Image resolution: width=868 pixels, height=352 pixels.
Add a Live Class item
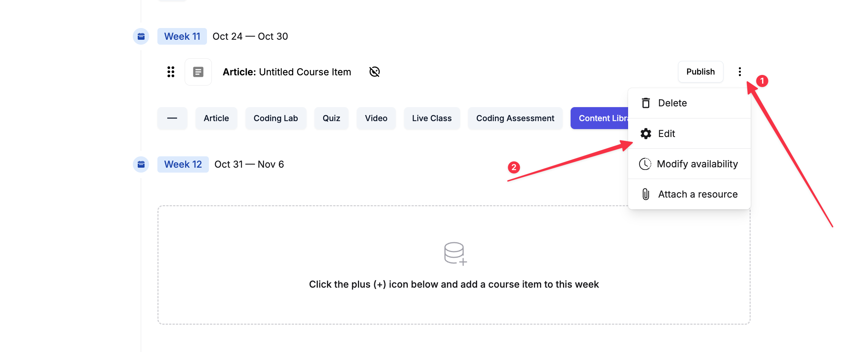(432, 118)
